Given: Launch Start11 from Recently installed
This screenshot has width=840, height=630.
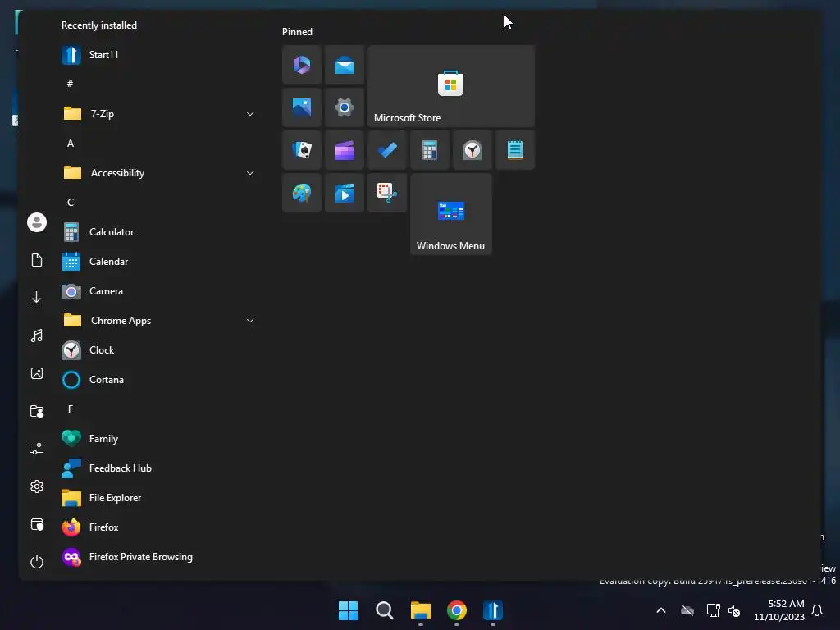Looking at the screenshot, I should pyautogui.click(x=159, y=55).
